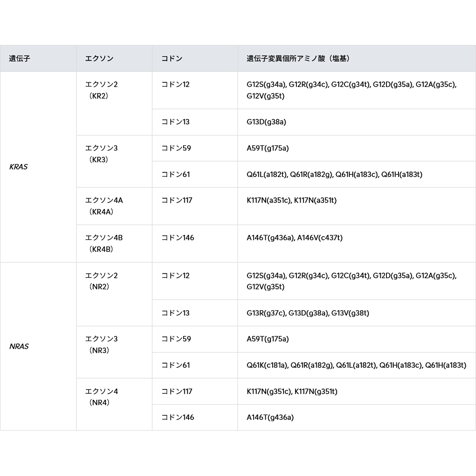This screenshot has height=476, width=476.
Task: Select the A146T(g436a), A146V(c437t) cell
Action: point(357,244)
